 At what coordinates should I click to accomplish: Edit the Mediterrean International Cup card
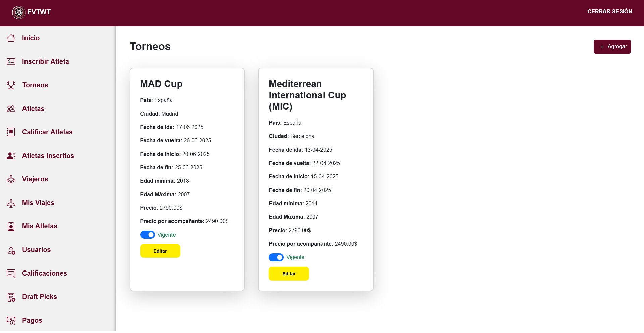[x=289, y=274]
